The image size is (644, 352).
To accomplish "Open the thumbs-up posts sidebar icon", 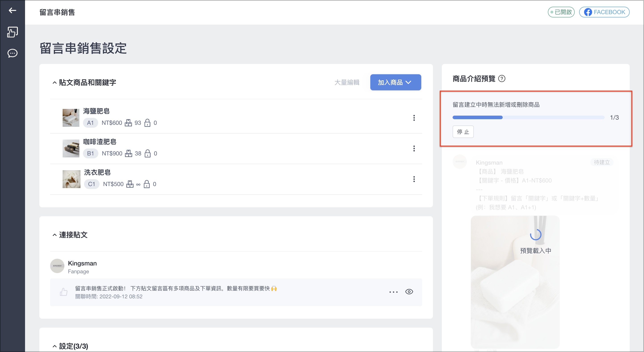I will pyautogui.click(x=13, y=32).
